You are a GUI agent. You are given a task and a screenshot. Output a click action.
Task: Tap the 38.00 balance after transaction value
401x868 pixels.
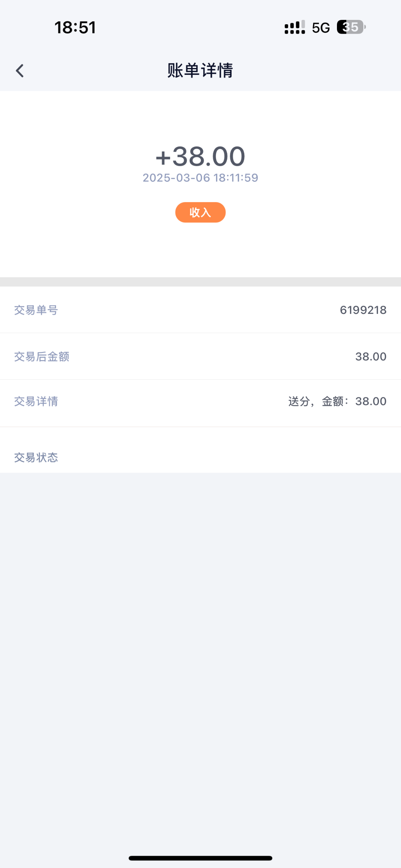[x=371, y=357]
